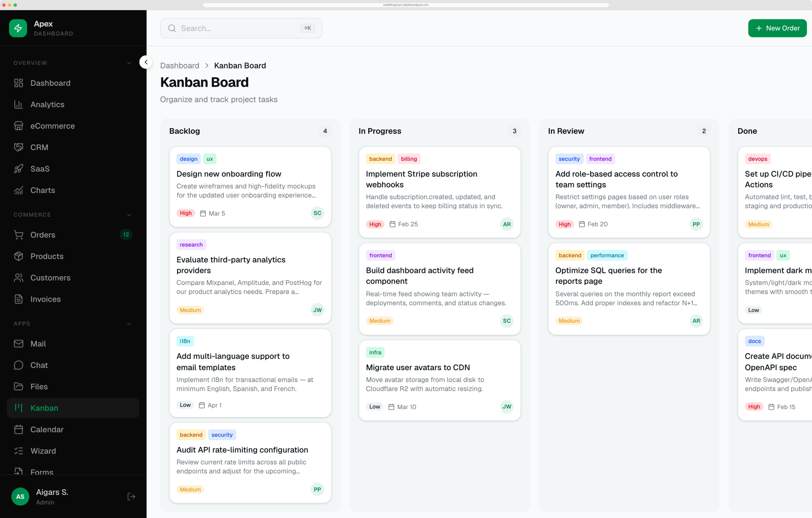The width and height of the screenshot is (812, 518).
Task: Click the Orders count badge 12
Action: click(126, 235)
